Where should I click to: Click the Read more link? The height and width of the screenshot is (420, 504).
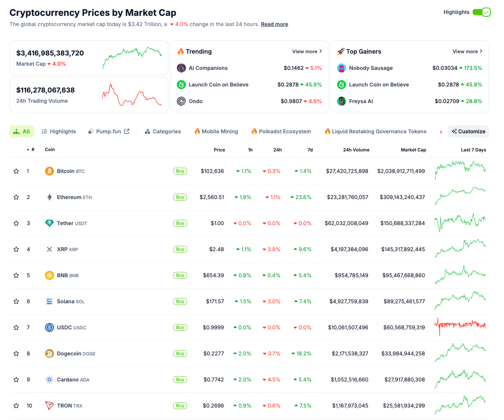pos(275,24)
